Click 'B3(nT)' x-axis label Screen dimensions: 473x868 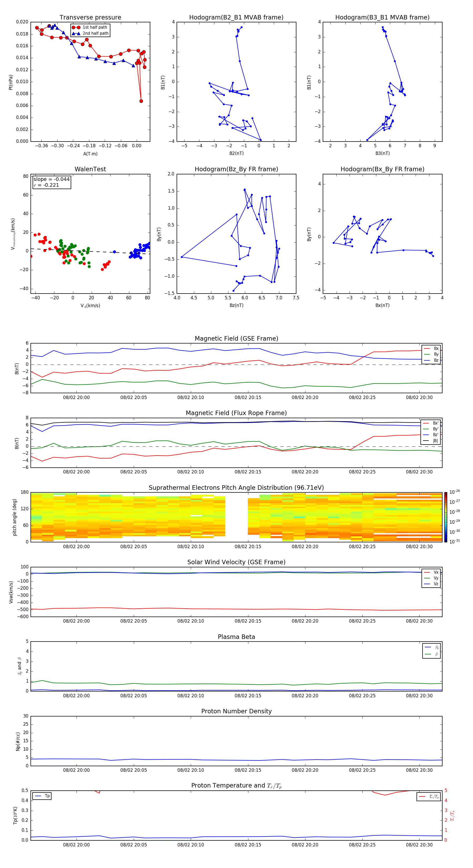[382, 153]
